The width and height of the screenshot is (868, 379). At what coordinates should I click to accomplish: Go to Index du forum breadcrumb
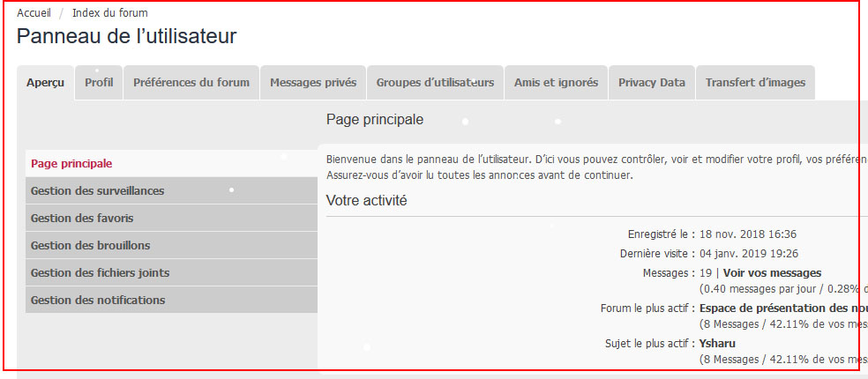pyautogui.click(x=110, y=13)
